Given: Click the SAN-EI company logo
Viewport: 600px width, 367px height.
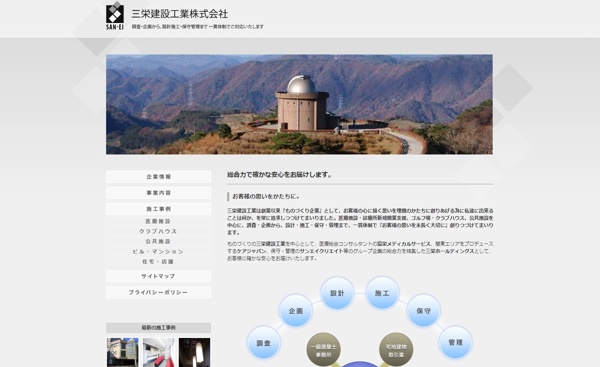Looking at the screenshot, I should coord(115,16).
